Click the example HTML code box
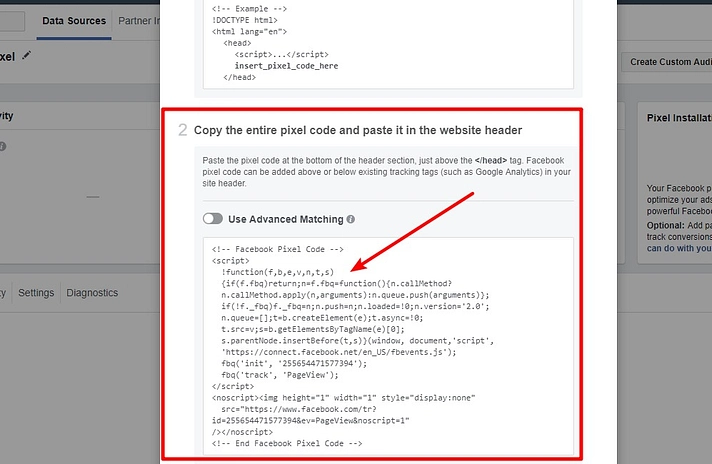The image size is (712, 464). pos(388,43)
